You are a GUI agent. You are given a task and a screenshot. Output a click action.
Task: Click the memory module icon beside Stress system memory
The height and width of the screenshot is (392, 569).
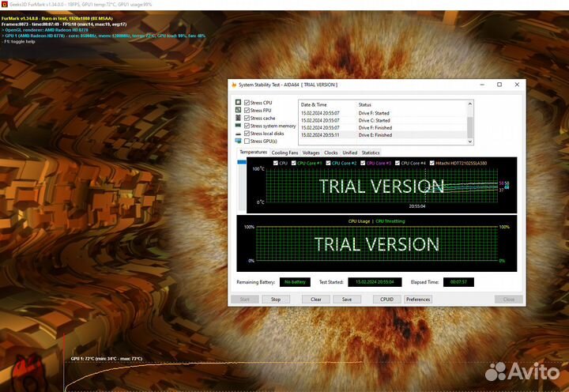tap(238, 126)
